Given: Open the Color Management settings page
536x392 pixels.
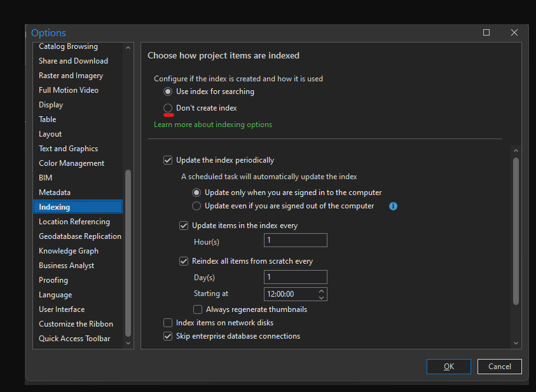Looking at the screenshot, I should (71, 163).
